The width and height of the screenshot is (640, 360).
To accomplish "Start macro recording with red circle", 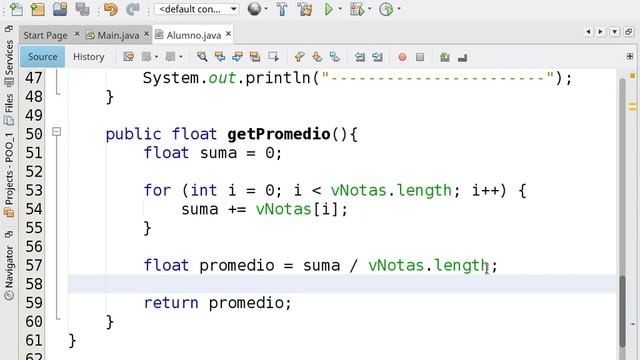I will pos(402,57).
